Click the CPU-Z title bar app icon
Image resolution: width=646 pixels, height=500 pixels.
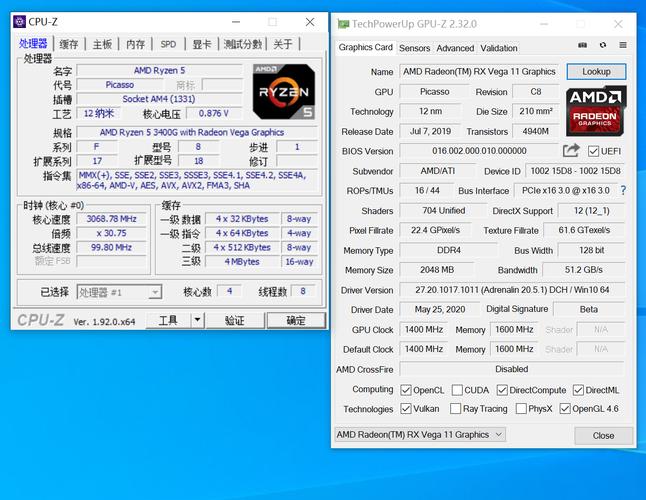tap(19, 21)
